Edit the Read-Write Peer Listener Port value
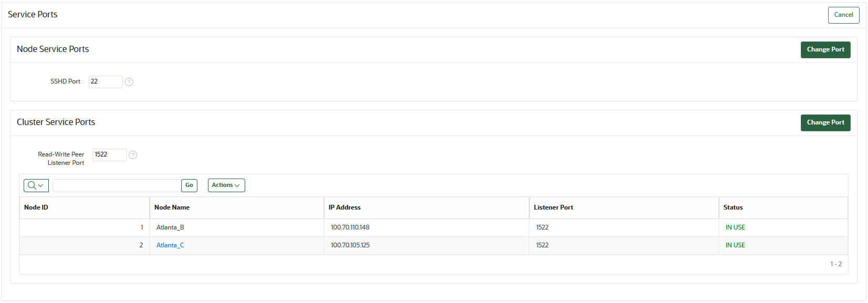Image resolution: width=868 pixels, height=303 pixels. 109,154
